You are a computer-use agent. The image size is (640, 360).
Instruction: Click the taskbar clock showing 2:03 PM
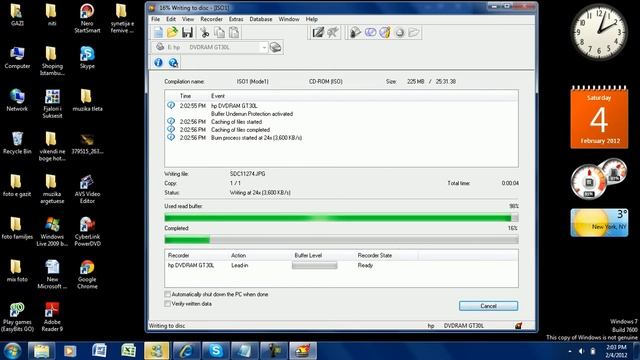coord(616,351)
